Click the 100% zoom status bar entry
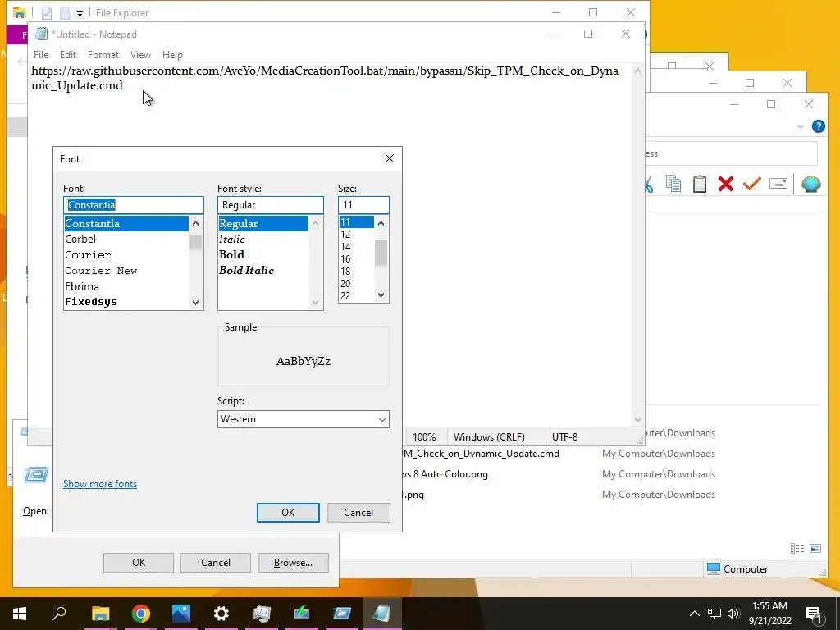 tap(424, 437)
